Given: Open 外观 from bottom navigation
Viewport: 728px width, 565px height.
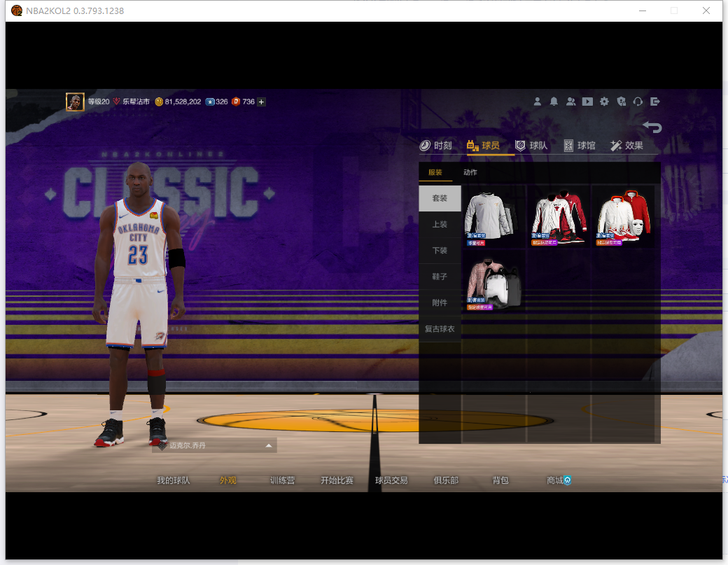Looking at the screenshot, I should pyautogui.click(x=228, y=480).
